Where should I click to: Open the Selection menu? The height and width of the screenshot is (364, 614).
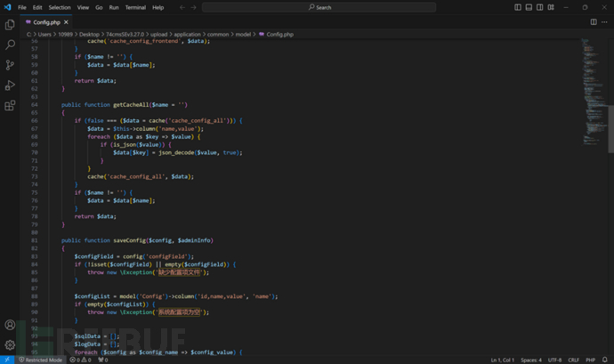pyautogui.click(x=60, y=7)
